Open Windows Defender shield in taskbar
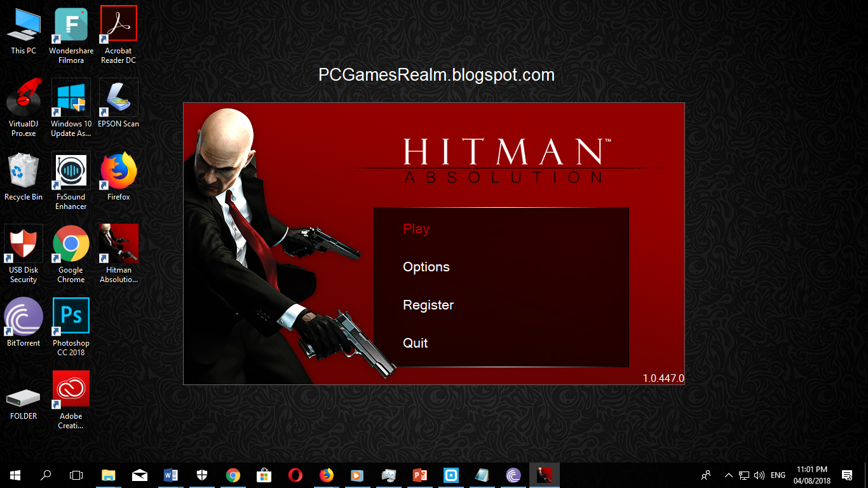The image size is (868, 488). pyautogui.click(x=202, y=475)
